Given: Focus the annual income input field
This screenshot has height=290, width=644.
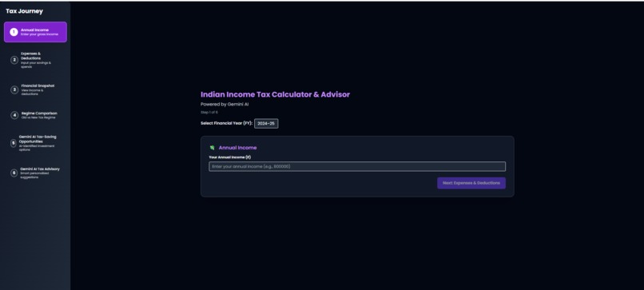Looking at the screenshot, I should pyautogui.click(x=357, y=166).
